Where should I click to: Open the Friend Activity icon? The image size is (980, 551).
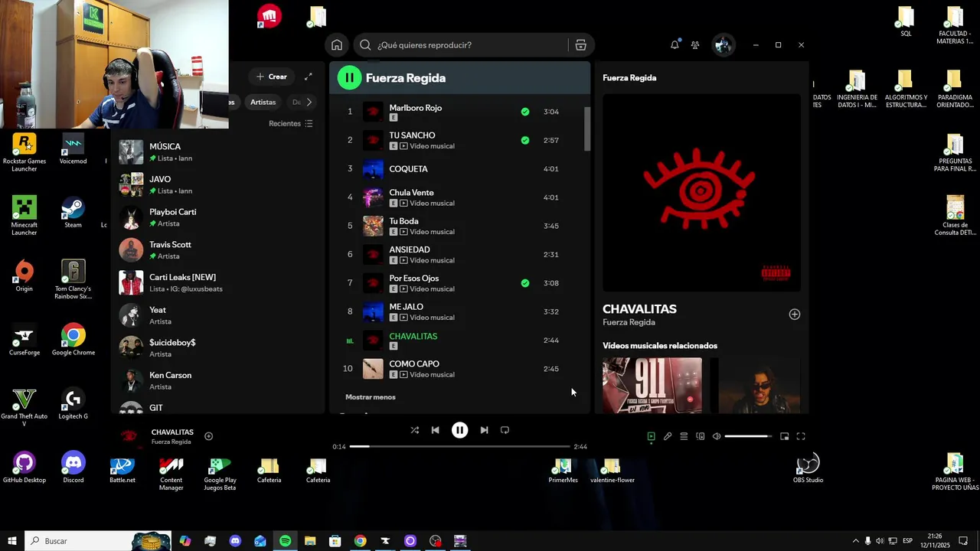tap(695, 45)
